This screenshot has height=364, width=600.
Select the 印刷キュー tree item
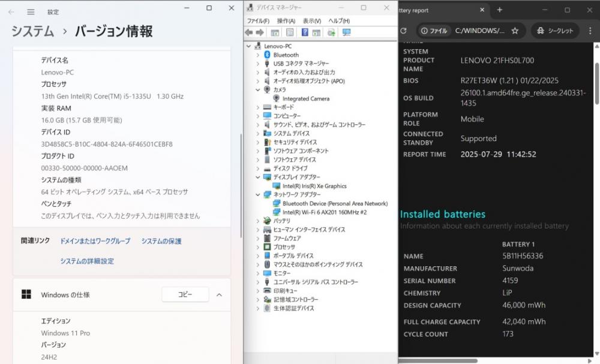(285, 291)
